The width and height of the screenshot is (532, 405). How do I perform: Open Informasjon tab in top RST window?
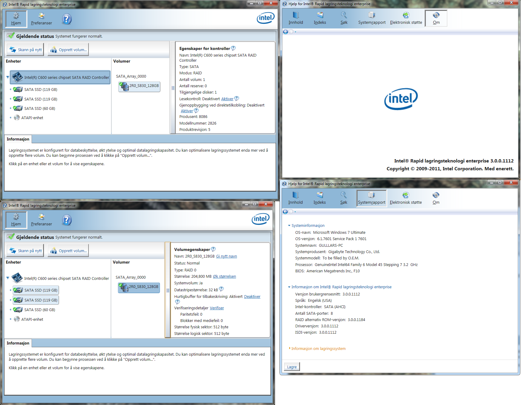(x=18, y=139)
